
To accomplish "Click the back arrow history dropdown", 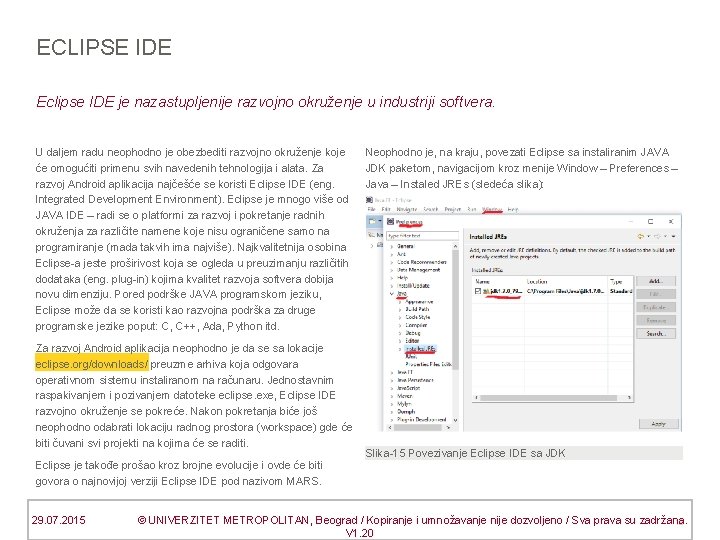I will 648,236.
